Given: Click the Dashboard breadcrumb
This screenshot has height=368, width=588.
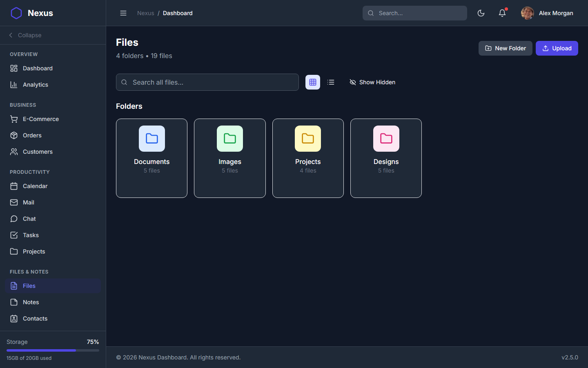Looking at the screenshot, I should tap(178, 13).
